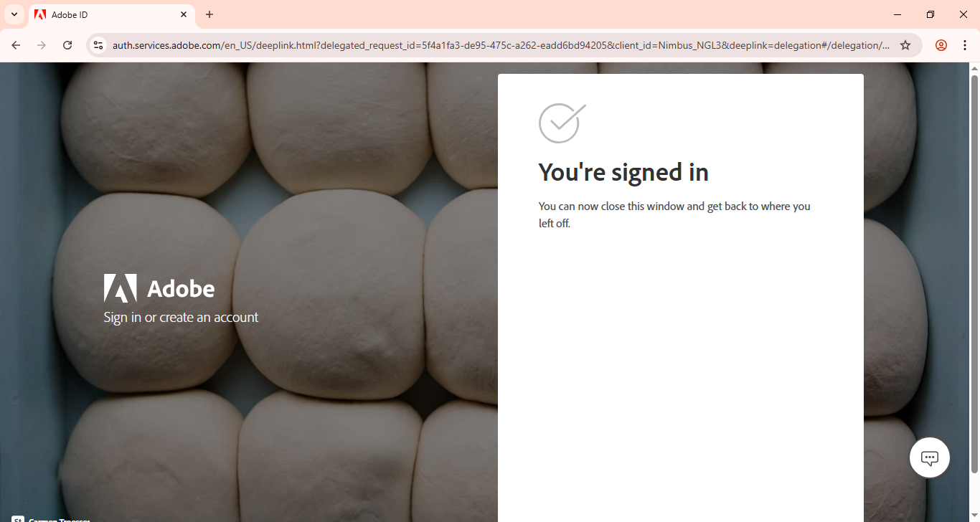Viewport: 980px width, 522px height.
Task: Restore down the Chrome window
Action: click(x=930, y=14)
